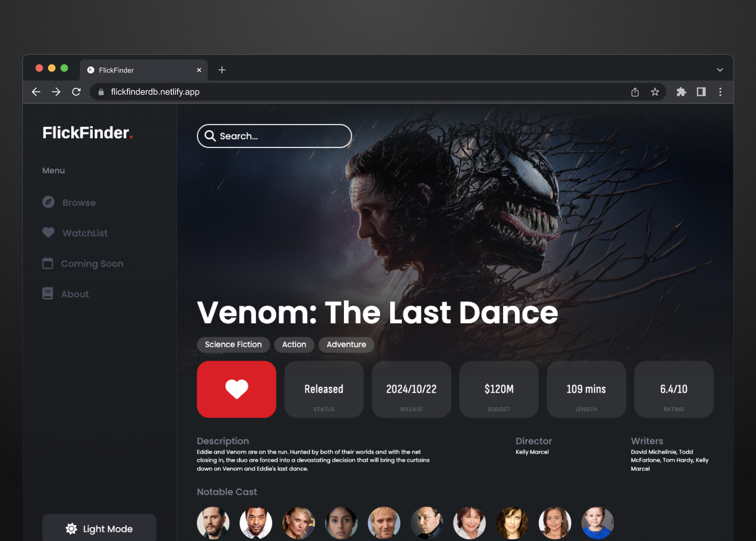Image resolution: width=756 pixels, height=541 pixels.
Task: Select the Adventure genre tag
Action: click(x=346, y=345)
